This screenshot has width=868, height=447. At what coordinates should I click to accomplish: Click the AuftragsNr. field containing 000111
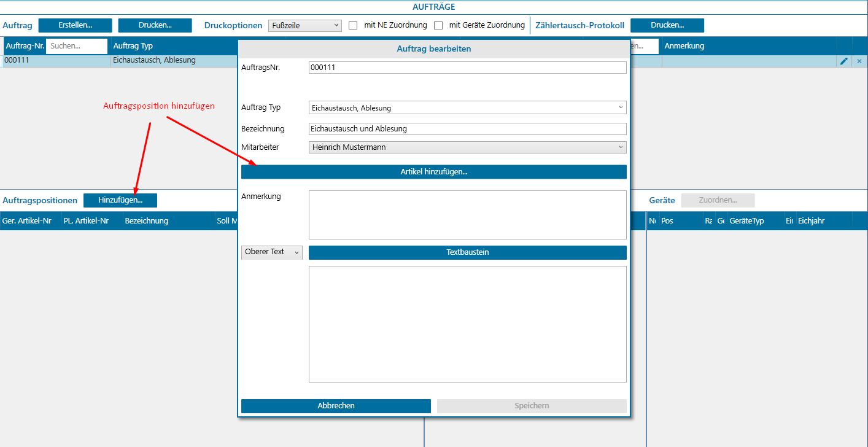click(x=468, y=68)
